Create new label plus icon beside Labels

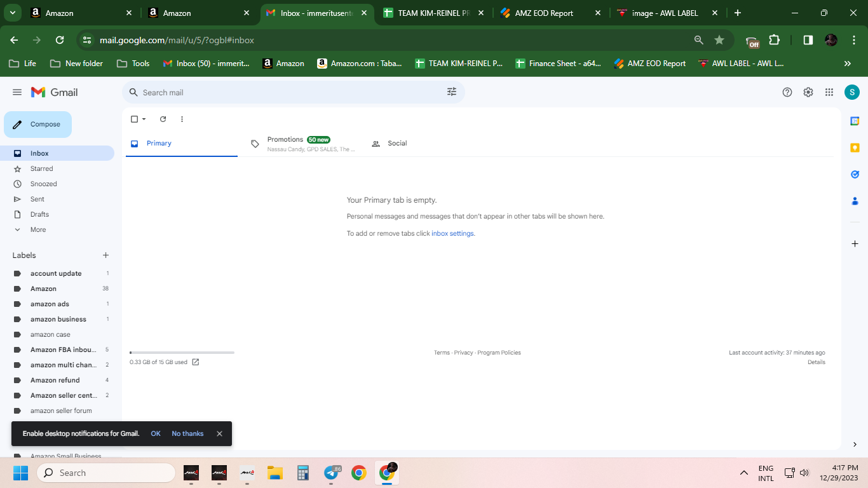105,255
